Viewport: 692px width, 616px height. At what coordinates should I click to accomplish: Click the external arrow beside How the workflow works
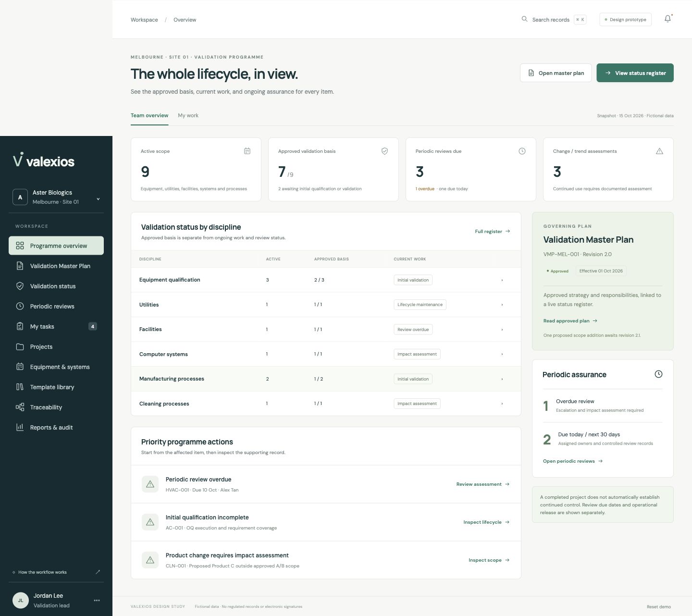pyautogui.click(x=98, y=572)
